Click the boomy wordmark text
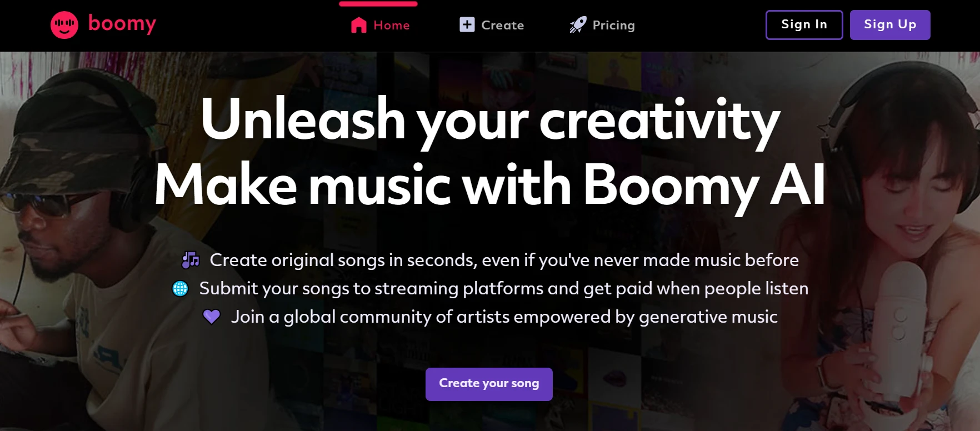The height and width of the screenshot is (431, 980). pos(122,23)
